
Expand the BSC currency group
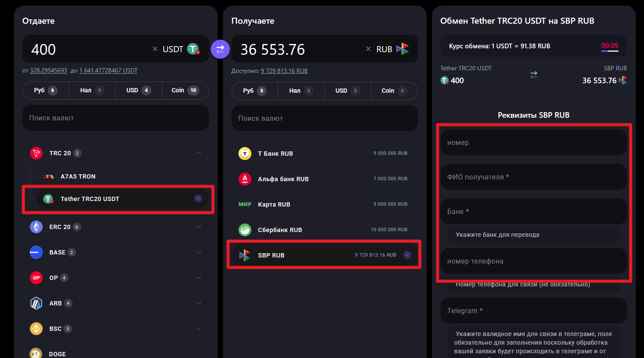(x=199, y=329)
